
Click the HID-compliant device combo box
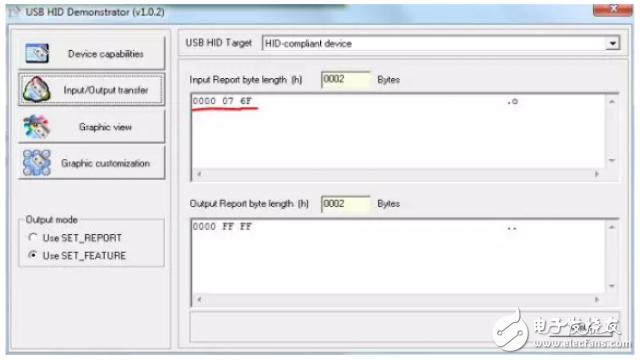pyautogui.click(x=441, y=43)
